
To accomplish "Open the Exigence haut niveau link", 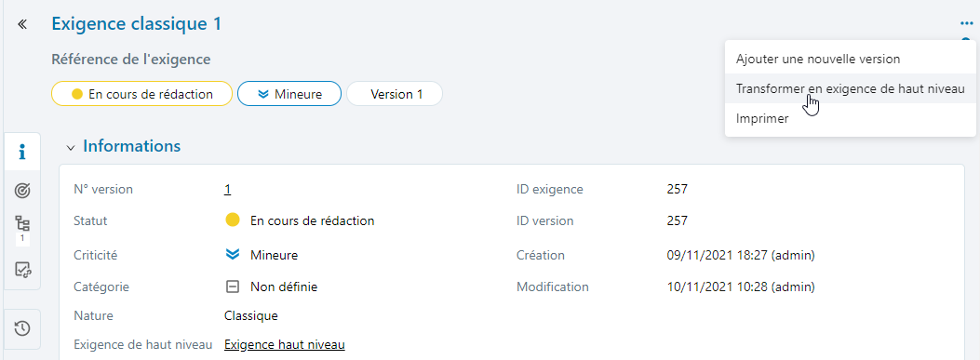I will 285,344.
